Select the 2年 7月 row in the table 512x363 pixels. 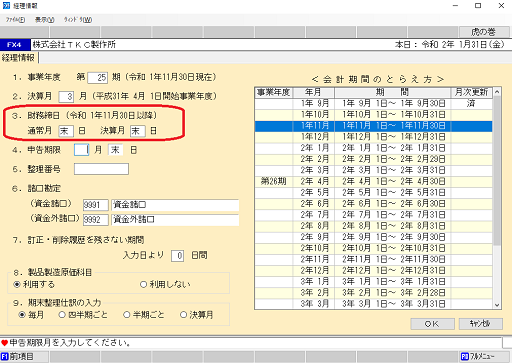pos(374,215)
